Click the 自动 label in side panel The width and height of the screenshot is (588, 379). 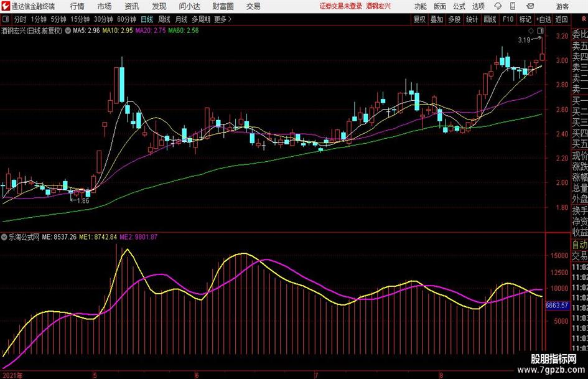pyautogui.click(x=580, y=245)
